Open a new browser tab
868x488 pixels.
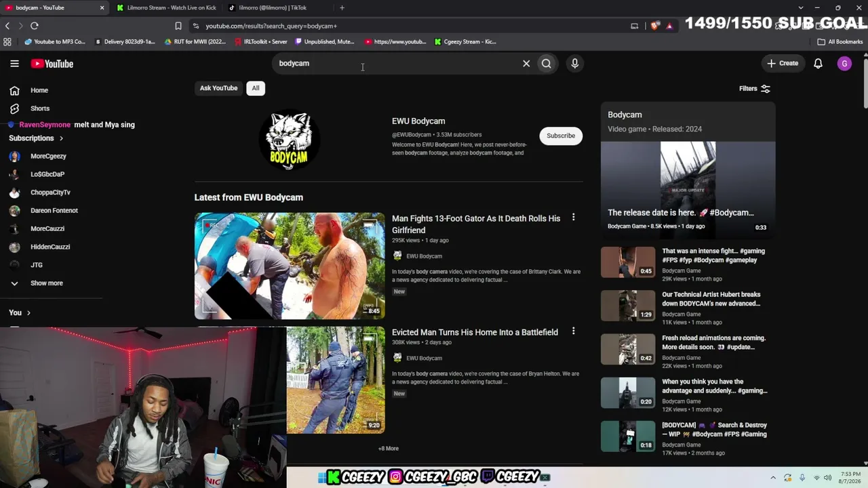342,7
